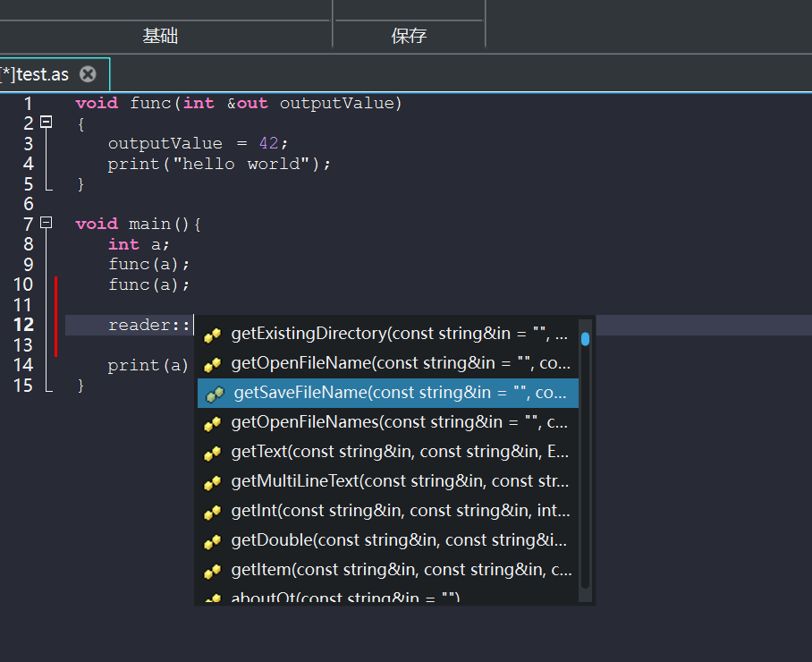
Task: Close the test.as tab
Action: pyautogui.click(x=88, y=74)
